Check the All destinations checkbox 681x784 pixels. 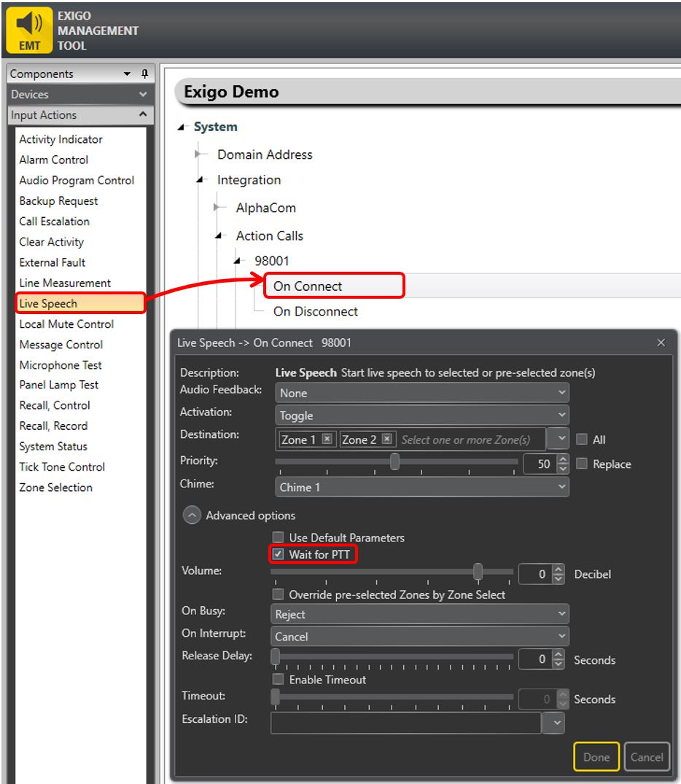581,439
